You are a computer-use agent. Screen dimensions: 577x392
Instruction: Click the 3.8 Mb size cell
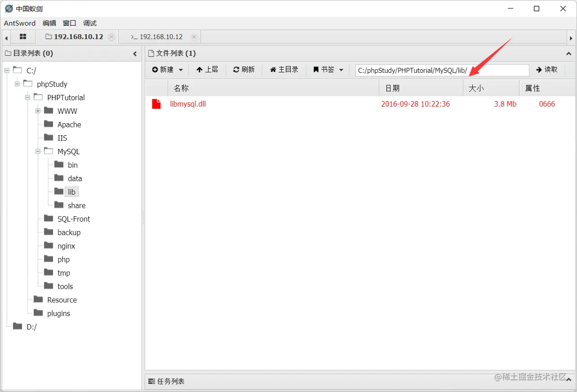505,104
